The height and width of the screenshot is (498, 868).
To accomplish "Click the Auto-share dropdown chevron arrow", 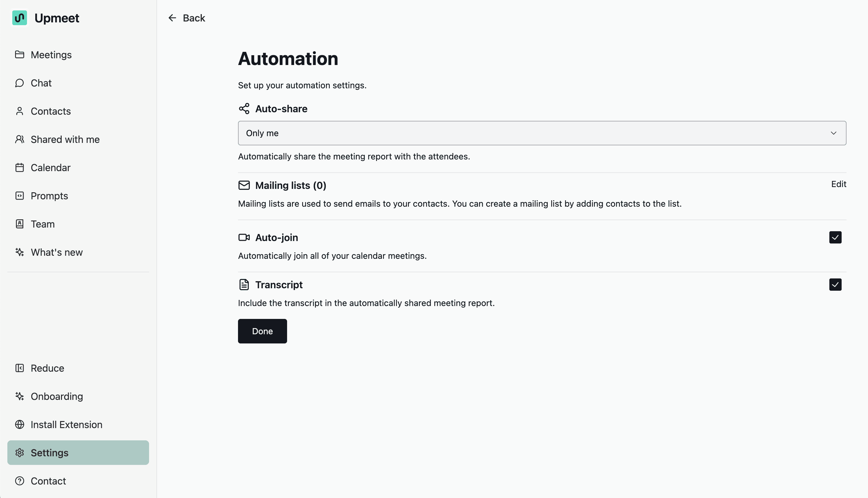I will 833,133.
